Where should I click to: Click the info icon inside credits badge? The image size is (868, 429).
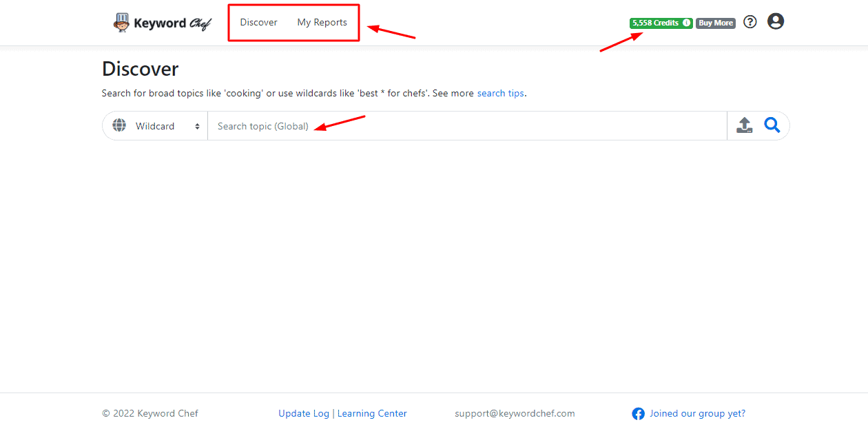point(686,23)
